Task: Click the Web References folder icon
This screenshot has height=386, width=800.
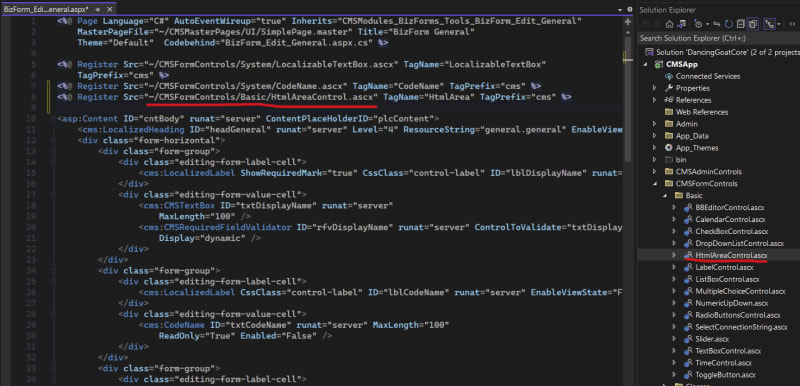Action: point(668,112)
